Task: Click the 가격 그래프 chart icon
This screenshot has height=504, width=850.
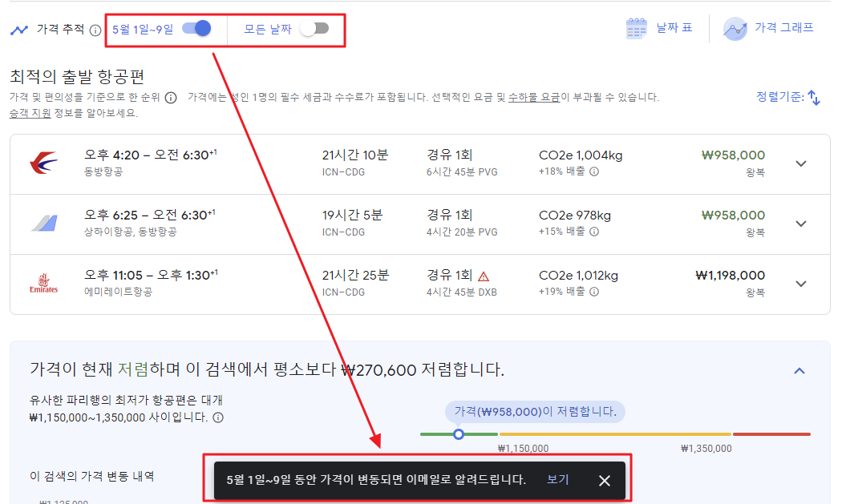Action: (735, 29)
